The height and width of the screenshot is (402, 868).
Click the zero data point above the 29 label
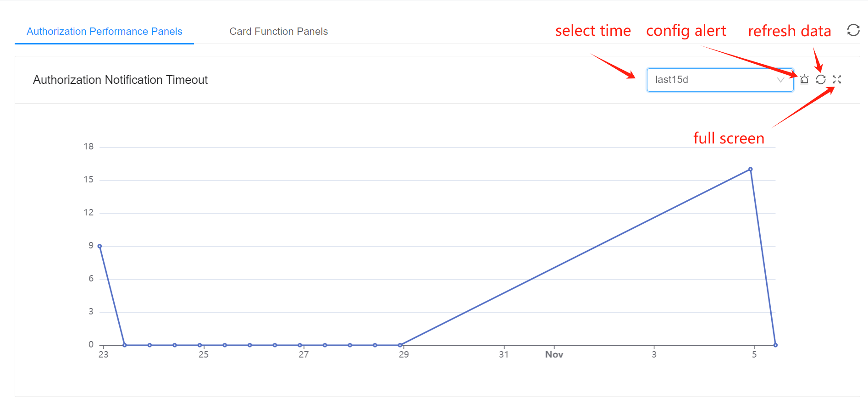400,345
